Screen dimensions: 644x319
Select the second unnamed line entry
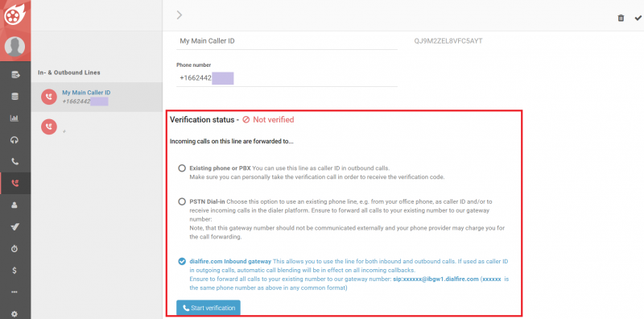97,126
